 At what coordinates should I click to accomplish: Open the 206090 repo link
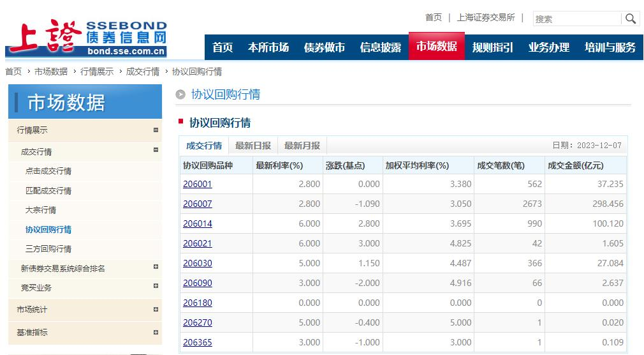pos(198,283)
